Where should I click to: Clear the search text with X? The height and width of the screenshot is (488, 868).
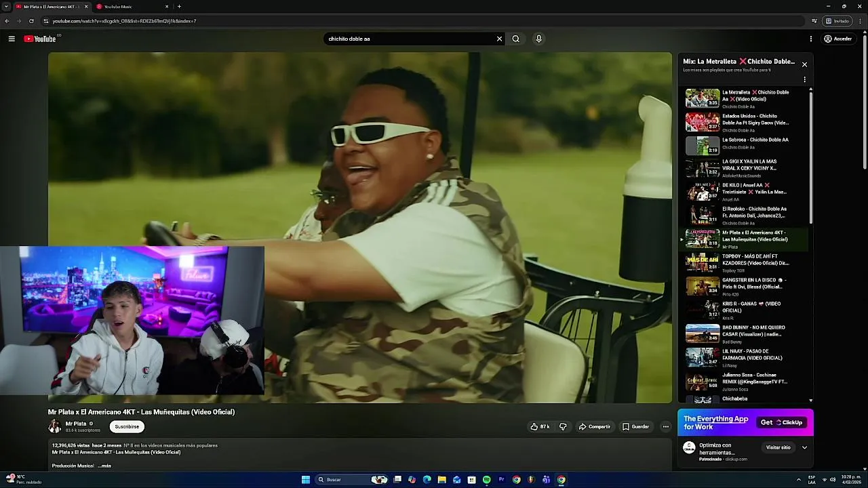coord(500,39)
